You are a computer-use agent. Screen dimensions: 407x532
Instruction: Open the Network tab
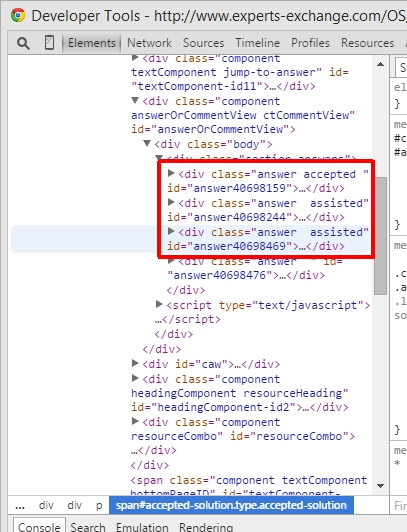click(149, 43)
